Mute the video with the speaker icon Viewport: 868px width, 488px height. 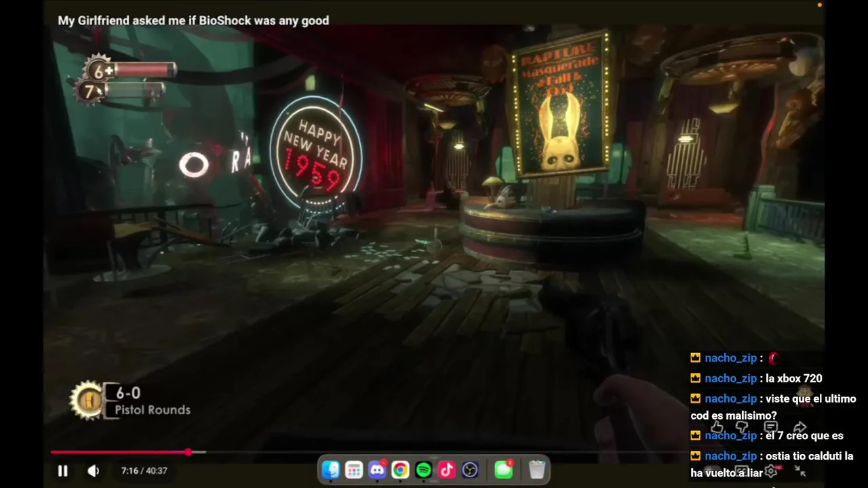click(94, 470)
